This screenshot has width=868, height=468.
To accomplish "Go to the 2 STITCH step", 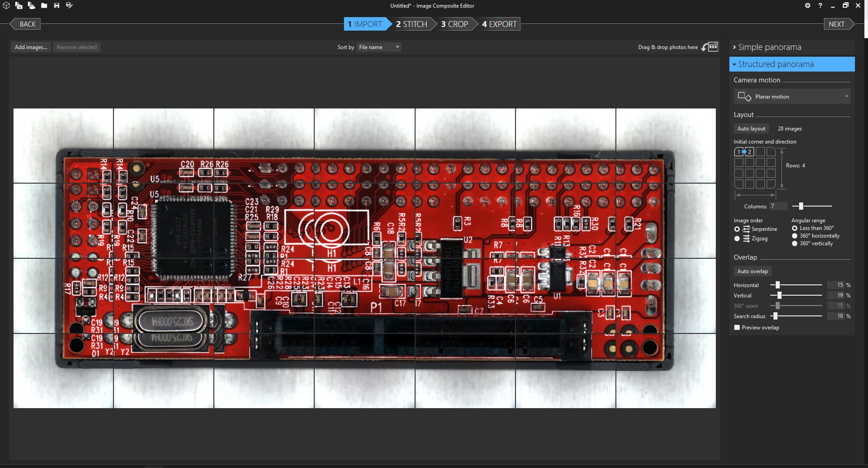I will click(411, 24).
